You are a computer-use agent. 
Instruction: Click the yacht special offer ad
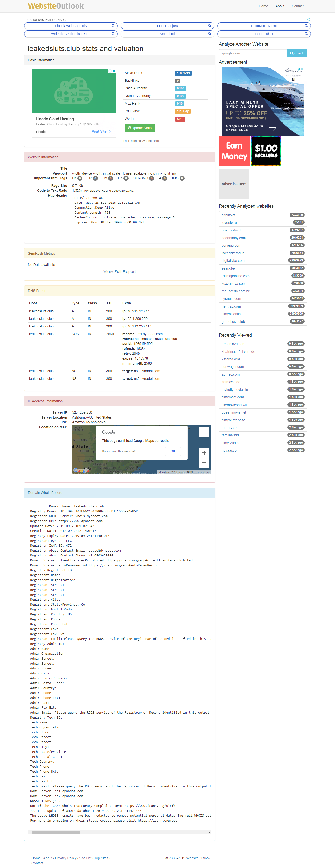[263, 101]
